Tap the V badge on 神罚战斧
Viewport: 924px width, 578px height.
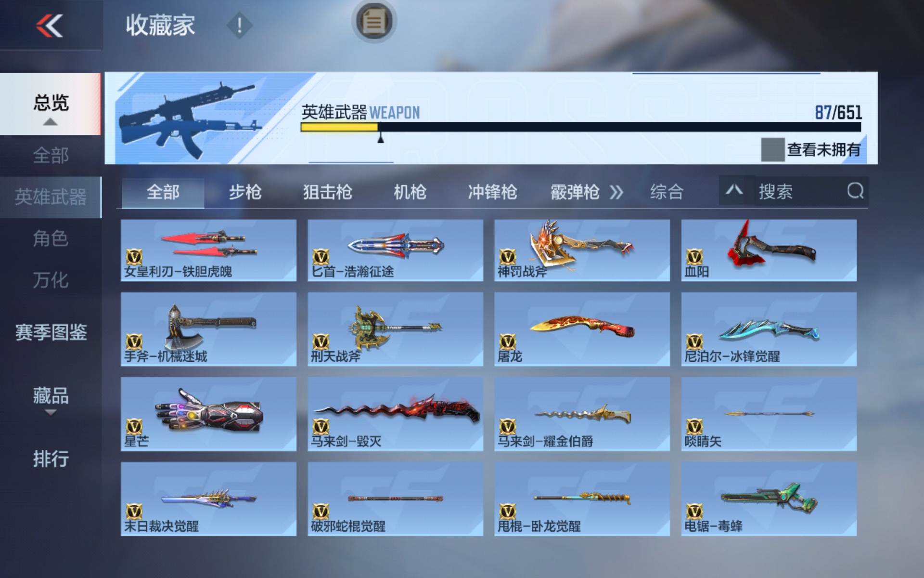click(x=507, y=257)
